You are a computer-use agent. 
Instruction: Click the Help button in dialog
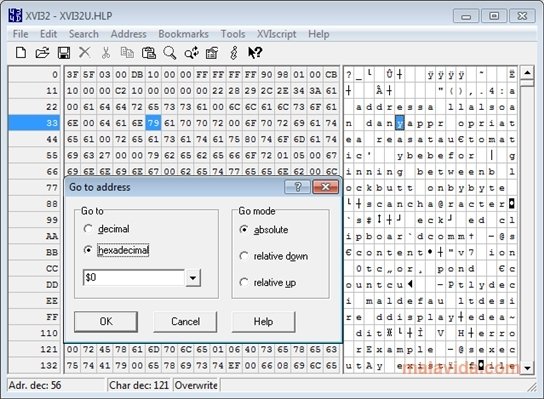click(x=263, y=321)
